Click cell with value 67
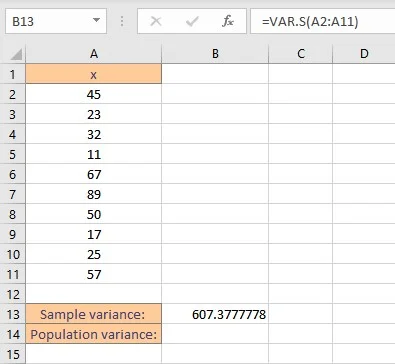 (x=94, y=174)
